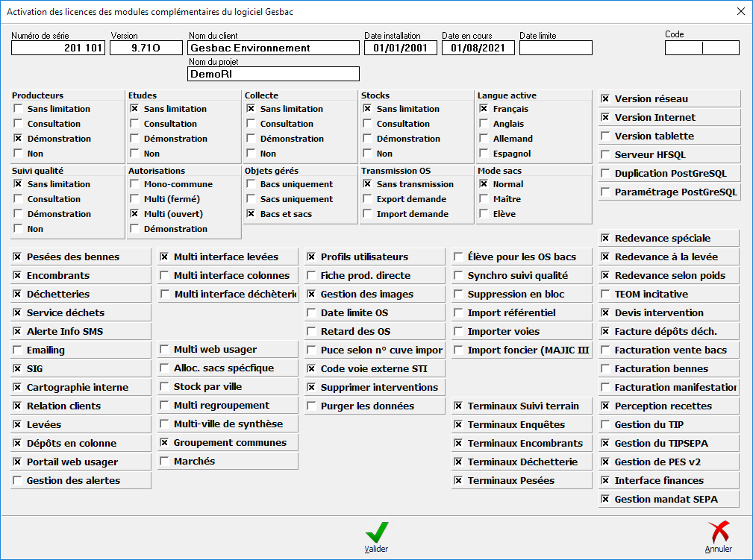Select Anglais as active language
The height and width of the screenshot is (560, 753).
pyautogui.click(x=484, y=124)
